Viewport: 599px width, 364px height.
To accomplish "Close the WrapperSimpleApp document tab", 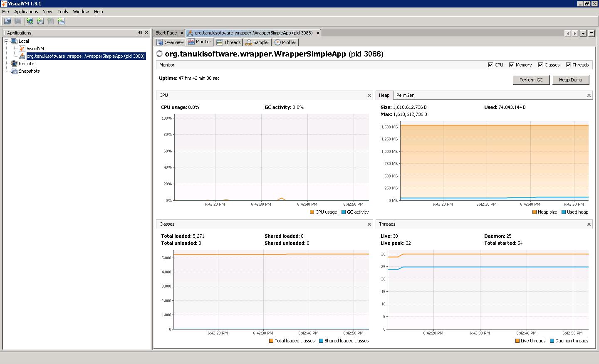I will pyautogui.click(x=318, y=33).
